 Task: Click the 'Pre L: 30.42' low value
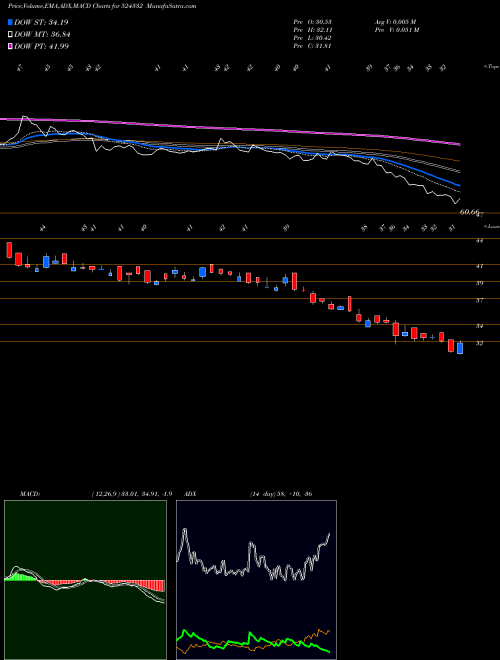point(313,38)
